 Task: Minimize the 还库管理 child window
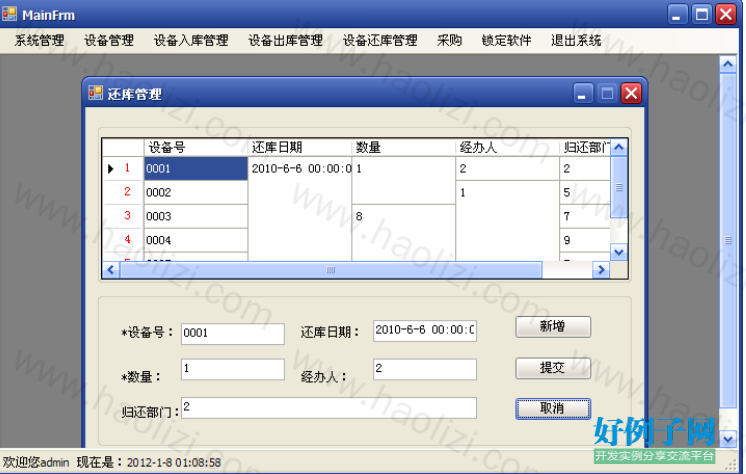point(582,93)
